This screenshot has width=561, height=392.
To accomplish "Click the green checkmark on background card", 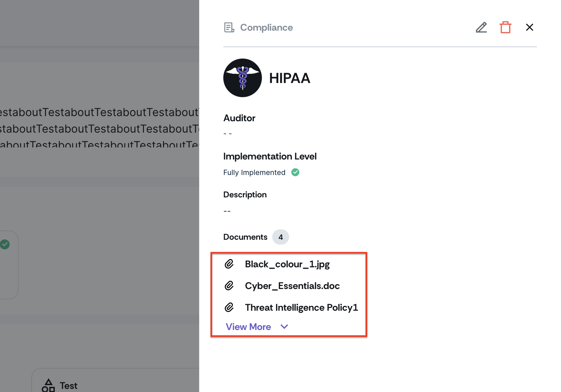I will [x=5, y=245].
